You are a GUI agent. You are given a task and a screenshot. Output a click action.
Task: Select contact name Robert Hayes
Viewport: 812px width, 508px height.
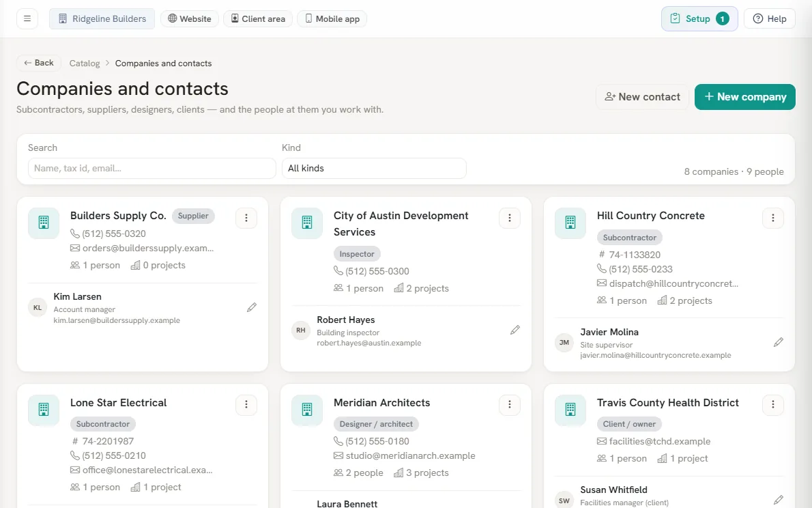(346, 320)
